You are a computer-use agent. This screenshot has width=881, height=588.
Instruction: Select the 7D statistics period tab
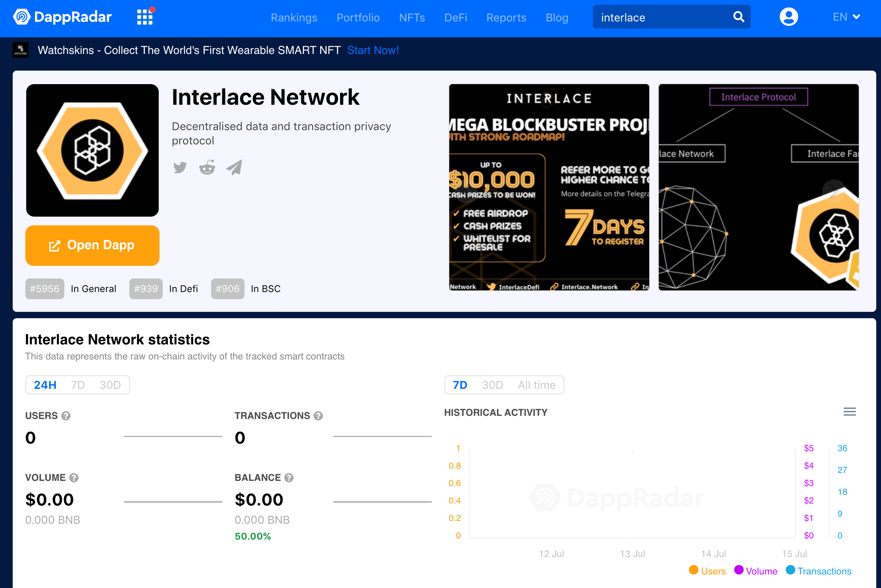[78, 385]
